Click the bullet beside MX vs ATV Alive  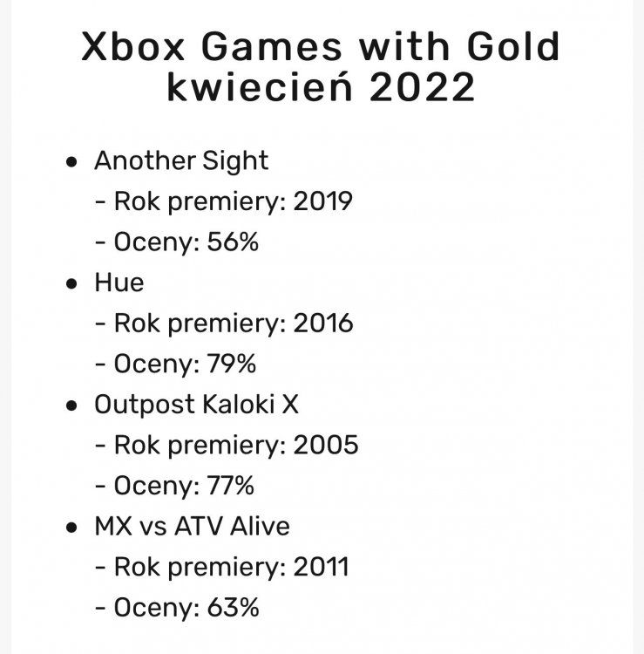(x=73, y=528)
